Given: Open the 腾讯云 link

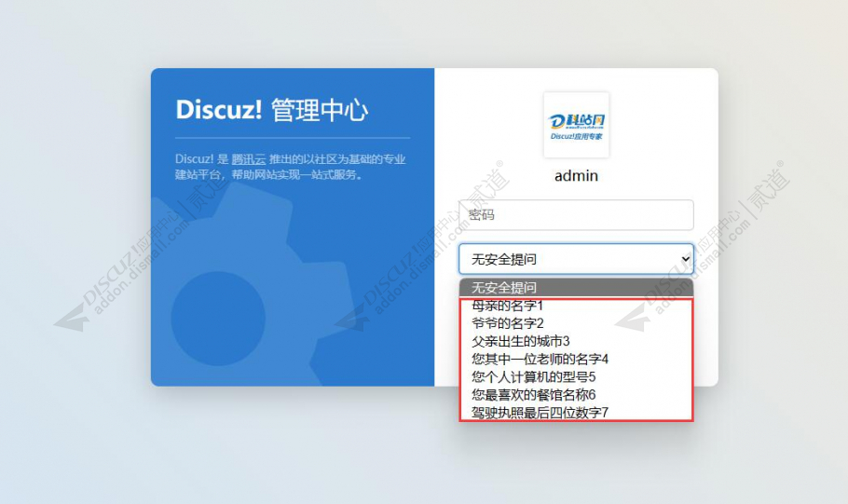Looking at the screenshot, I should (x=249, y=159).
